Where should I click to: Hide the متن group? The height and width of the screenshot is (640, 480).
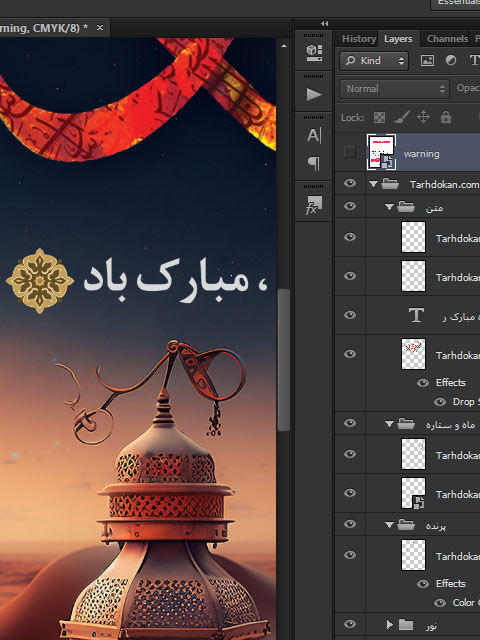(350, 206)
